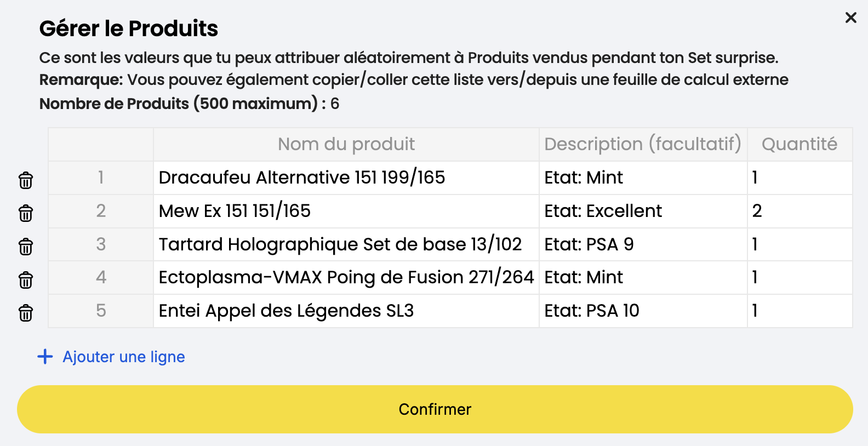Screen dimensions: 868x446
Task: Delete the Entei Appel des Légendes row
Action: coord(26,313)
